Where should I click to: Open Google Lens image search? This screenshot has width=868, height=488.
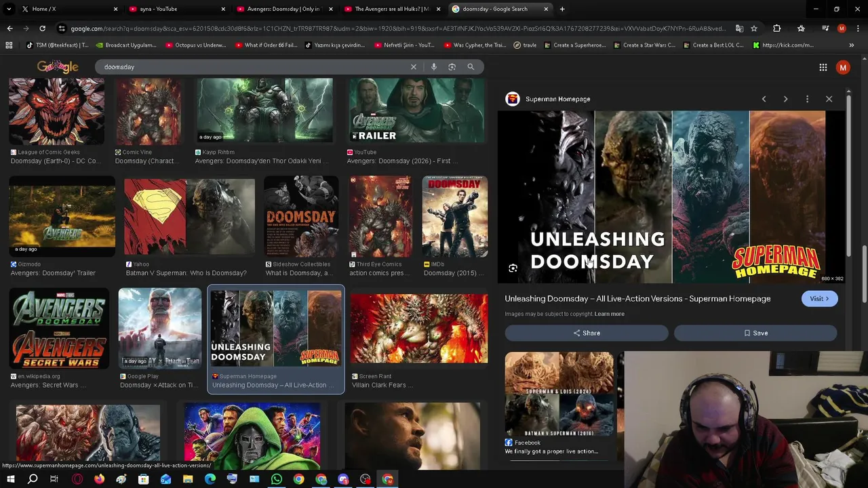tap(452, 67)
